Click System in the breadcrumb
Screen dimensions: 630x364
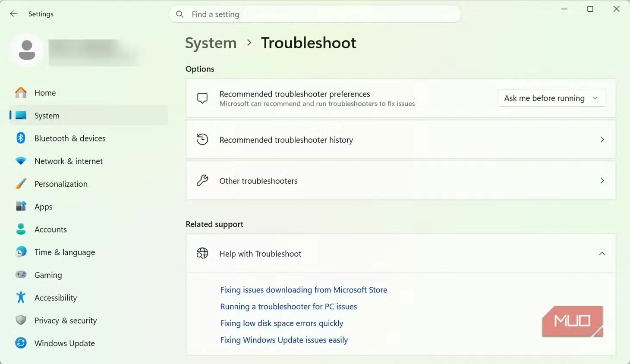(x=211, y=43)
